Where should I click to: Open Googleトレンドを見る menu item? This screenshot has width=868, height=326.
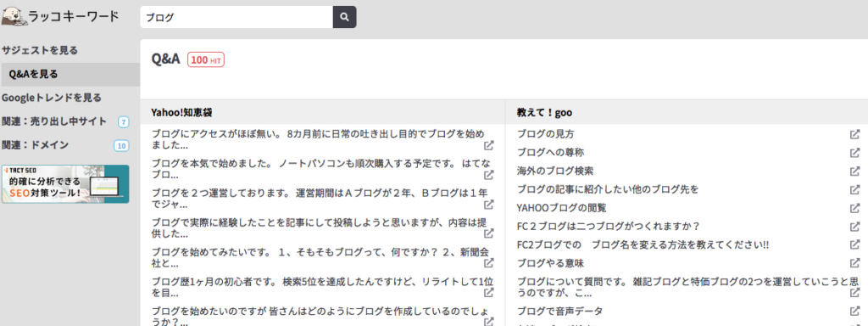click(x=52, y=98)
